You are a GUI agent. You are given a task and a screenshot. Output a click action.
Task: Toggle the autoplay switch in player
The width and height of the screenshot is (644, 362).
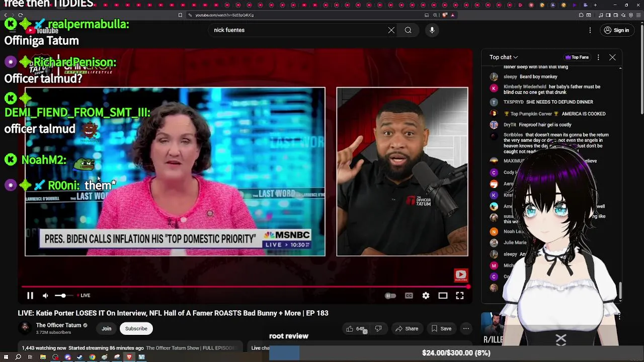pos(390,296)
